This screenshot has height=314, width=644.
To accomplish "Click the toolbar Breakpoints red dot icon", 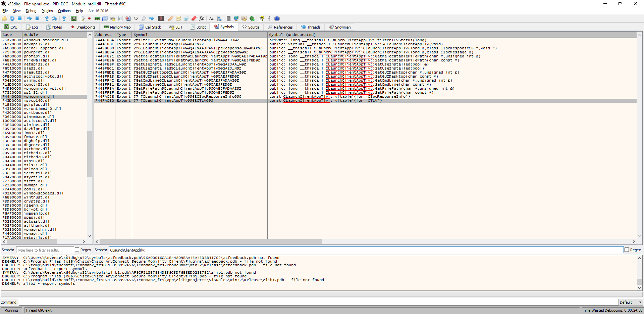I will 90,18.
